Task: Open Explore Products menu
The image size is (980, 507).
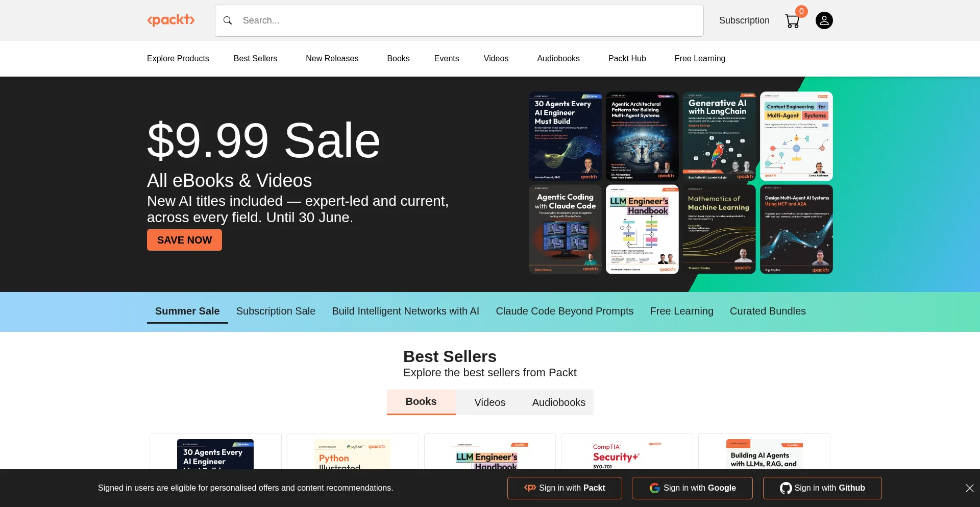Action: (178, 58)
